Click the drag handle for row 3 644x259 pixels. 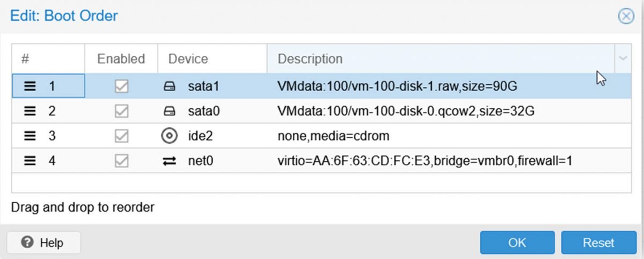(x=29, y=136)
